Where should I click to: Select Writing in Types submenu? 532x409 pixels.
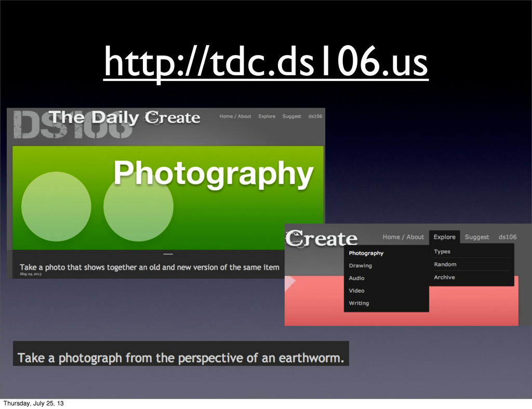tap(359, 303)
